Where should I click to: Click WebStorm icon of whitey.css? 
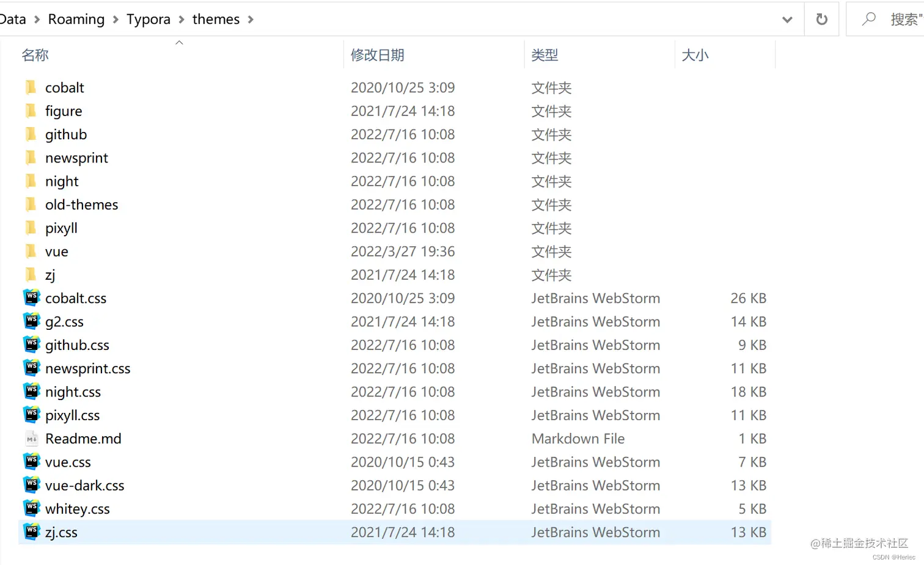[x=32, y=508]
